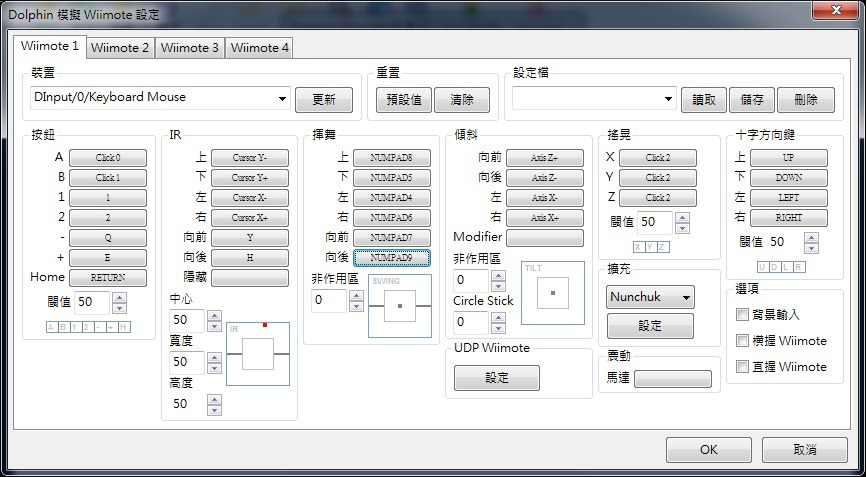
Task: Click the 儲存 save profile button
Action: point(752,99)
